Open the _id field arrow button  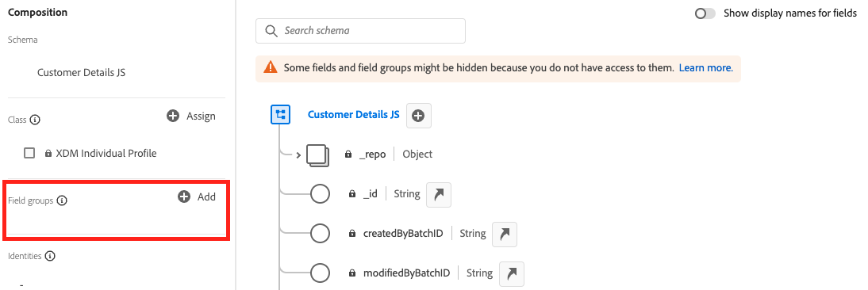coord(439,194)
